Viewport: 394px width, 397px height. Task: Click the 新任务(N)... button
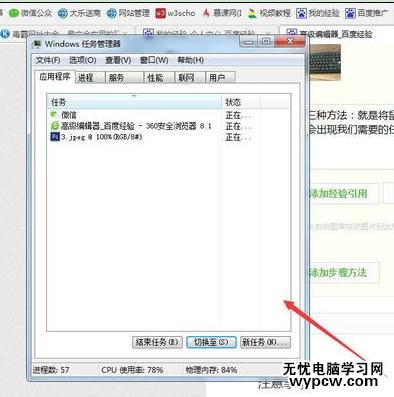tap(265, 342)
